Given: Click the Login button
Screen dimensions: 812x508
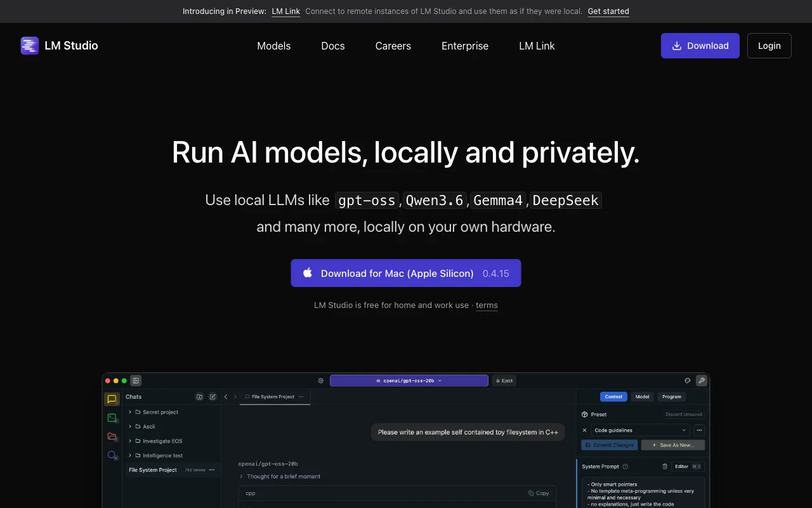Looking at the screenshot, I should (x=769, y=46).
